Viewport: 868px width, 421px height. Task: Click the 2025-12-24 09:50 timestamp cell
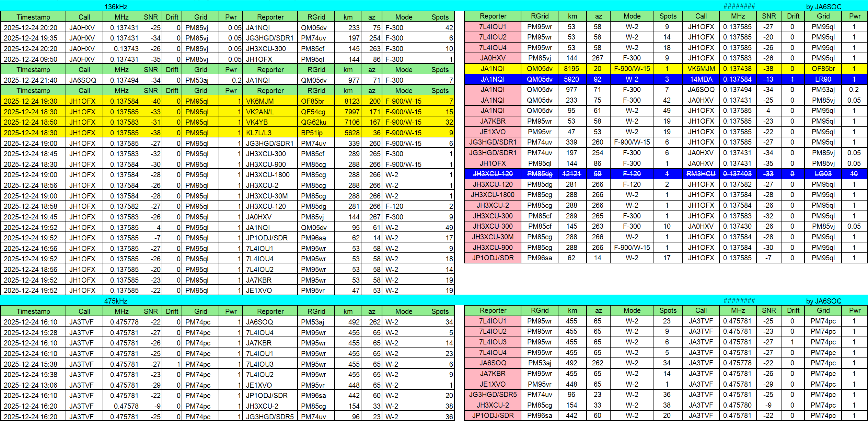(33, 59)
